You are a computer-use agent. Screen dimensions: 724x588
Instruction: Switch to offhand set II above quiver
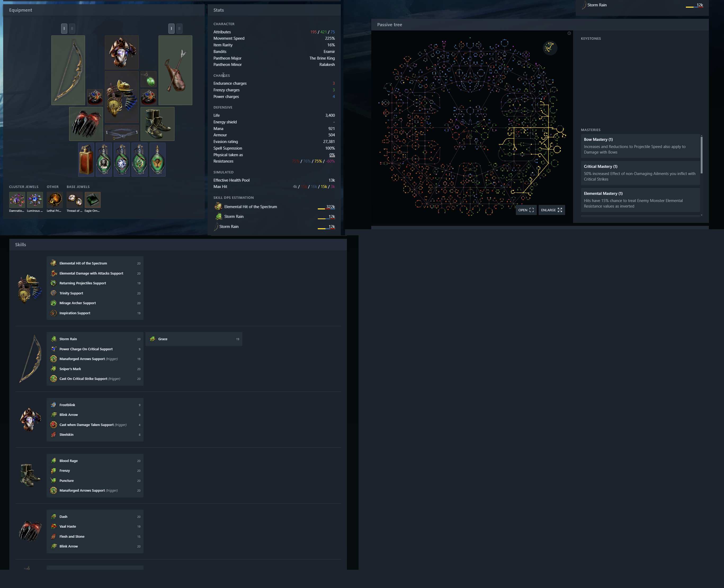click(180, 28)
